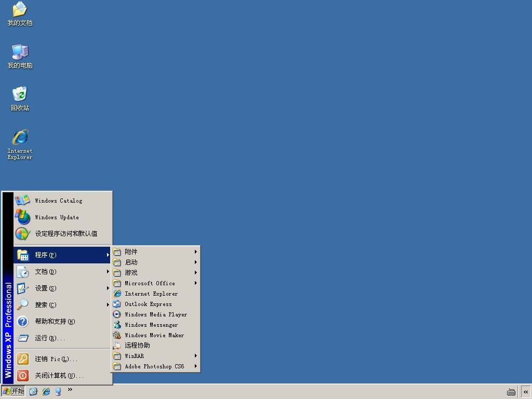This screenshot has height=399, width=532.
Task: Click the Adobe Photoshop CS6 folder icon
Action: coord(117,366)
